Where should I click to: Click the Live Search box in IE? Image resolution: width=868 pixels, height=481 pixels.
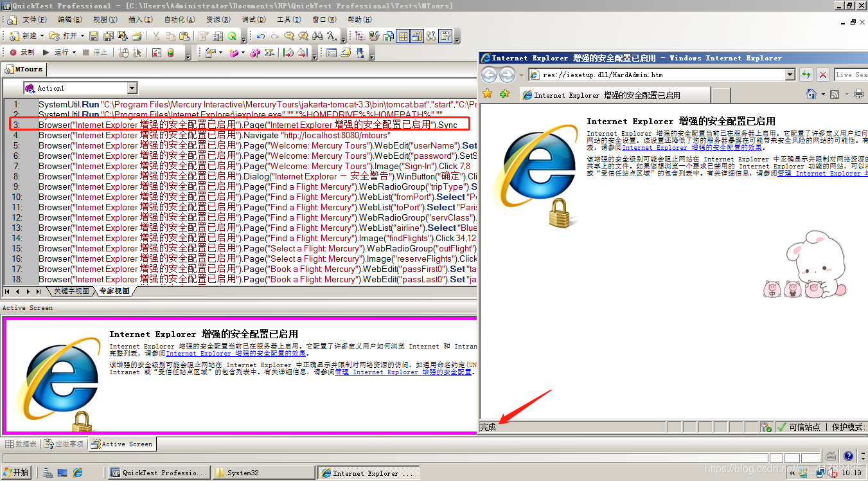pos(851,75)
